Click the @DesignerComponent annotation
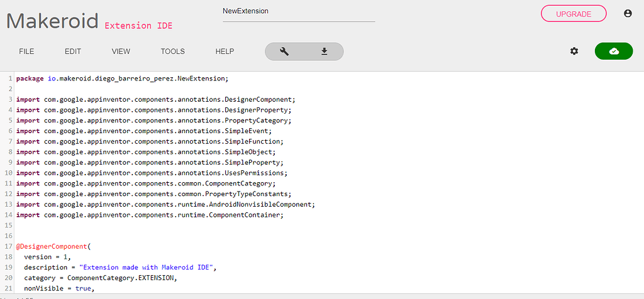 (52, 246)
